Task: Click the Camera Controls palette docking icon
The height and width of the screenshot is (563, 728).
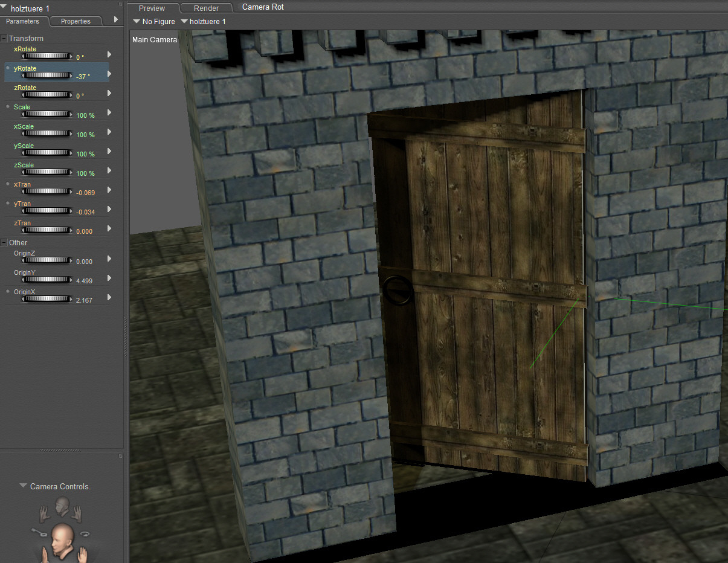Action: [x=120, y=456]
